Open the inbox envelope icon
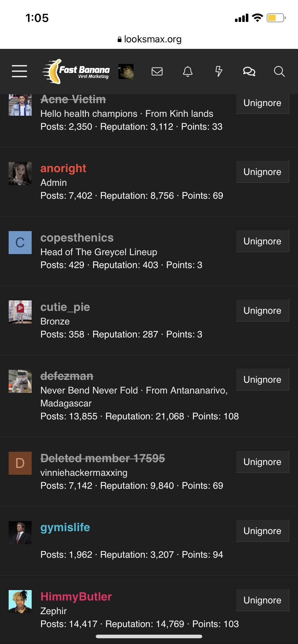This screenshot has height=644, width=298. click(157, 72)
